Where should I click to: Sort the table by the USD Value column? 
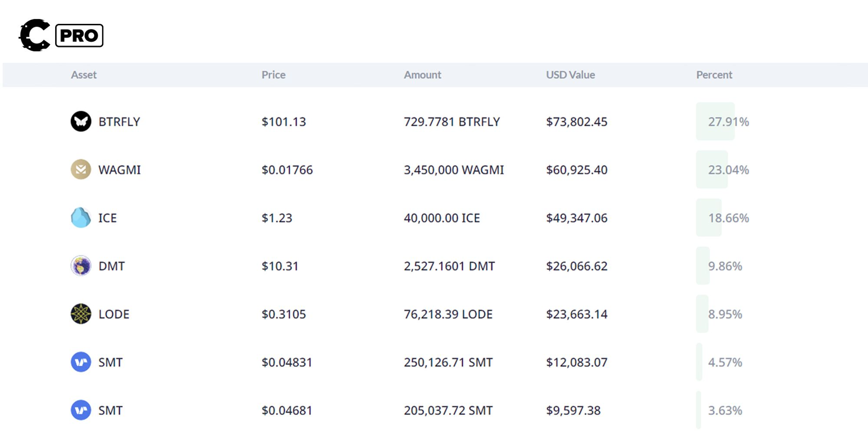(x=570, y=75)
